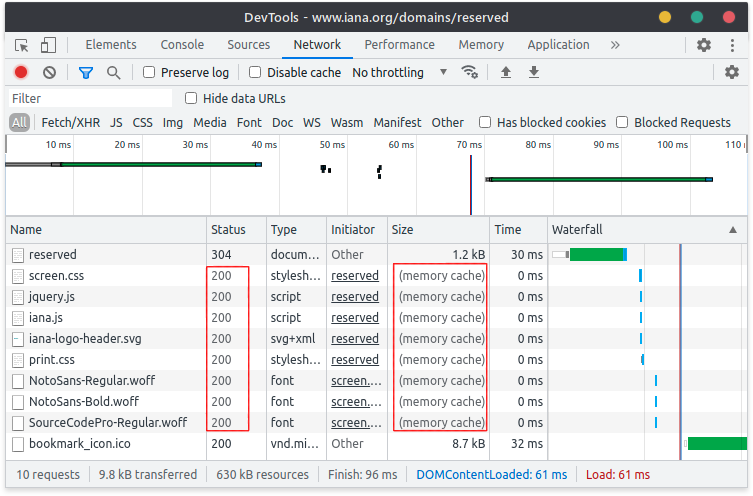The height and width of the screenshot is (496, 753).
Task: Open the DevTools settings gear
Action: click(x=704, y=45)
